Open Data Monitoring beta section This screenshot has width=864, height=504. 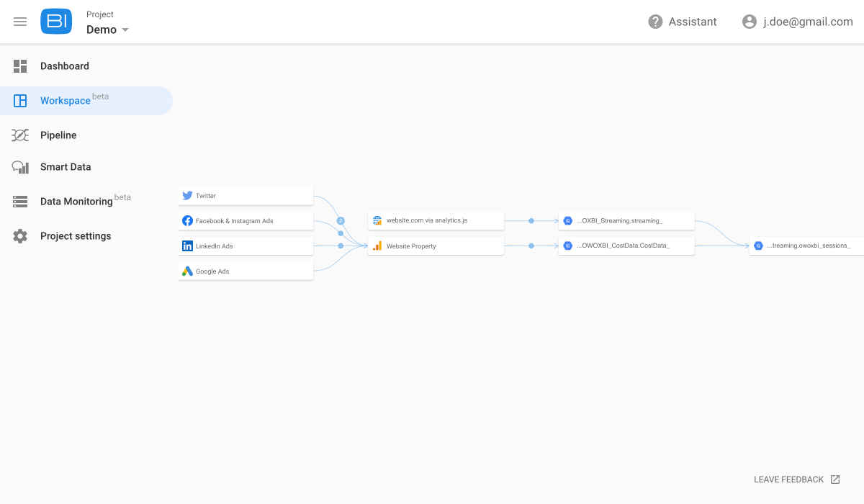click(86, 202)
